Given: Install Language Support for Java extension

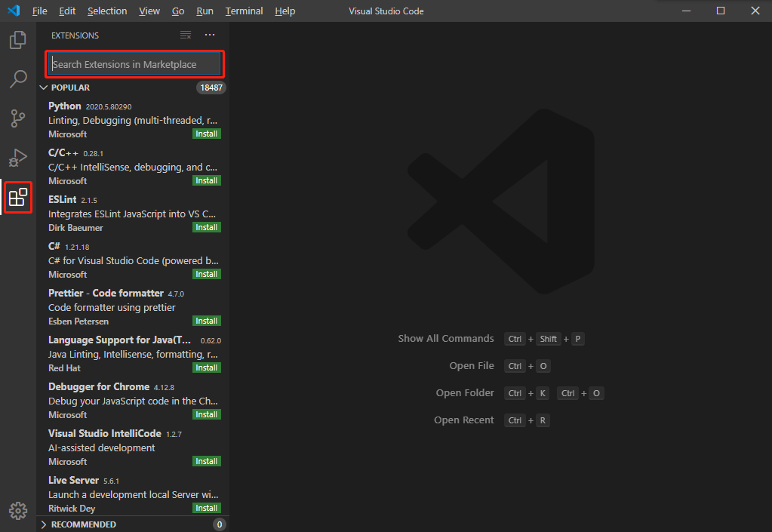Looking at the screenshot, I should pyautogui.click(x=207, y=367).
